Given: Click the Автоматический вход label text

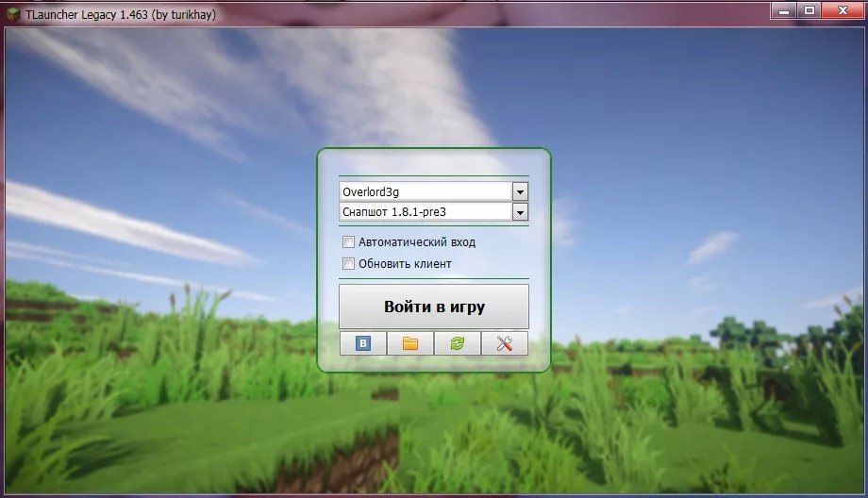Looking at the screenshot, I should click(417, 241).
